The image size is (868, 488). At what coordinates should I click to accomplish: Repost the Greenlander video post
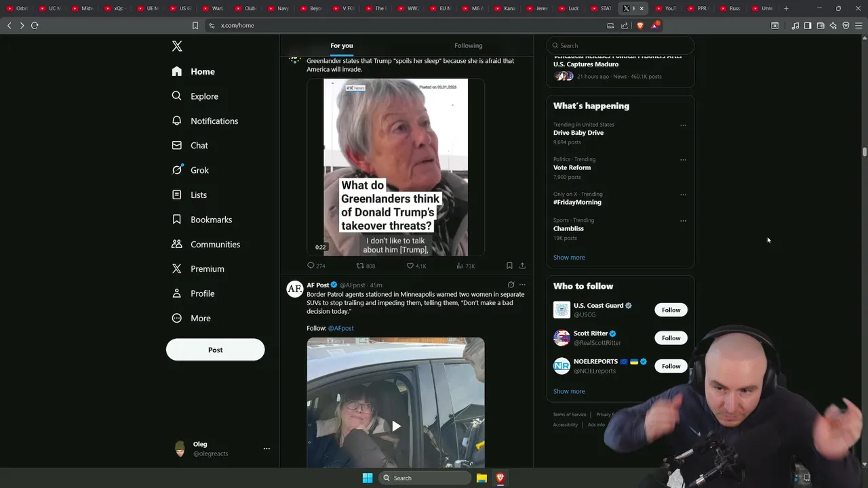[366, 266]
